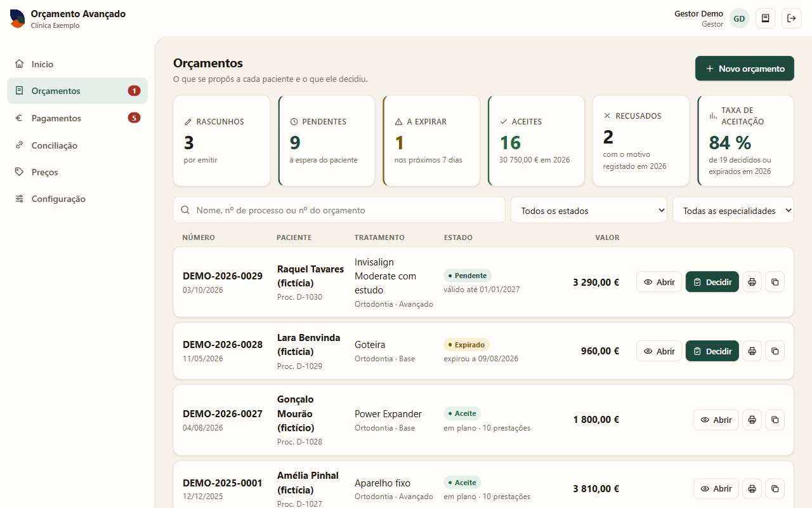Open Gonçalo Mourão budget with Abrir
This screenshot has height=508, width=812.
716,420
